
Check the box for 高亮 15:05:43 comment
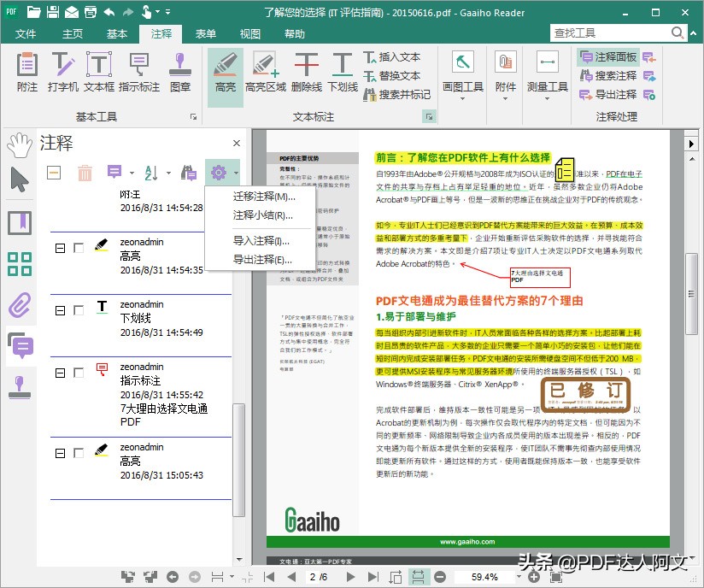coord(79,453)
